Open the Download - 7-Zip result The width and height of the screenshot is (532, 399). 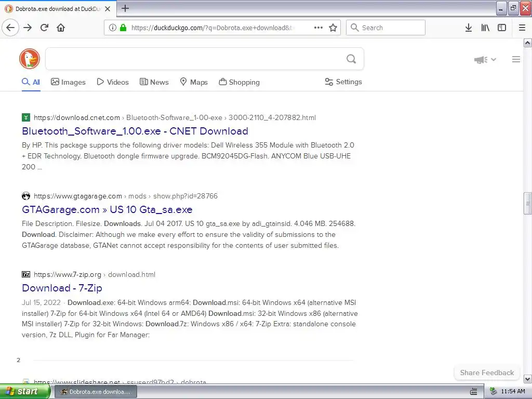click(x=62, y=288)
